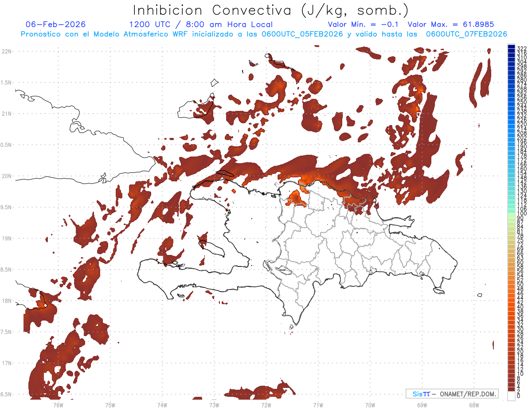Click the "0600UTC_05FEB2026" initialization time
The width and height of the screenshot is (532, 411).
click(302, 34)
